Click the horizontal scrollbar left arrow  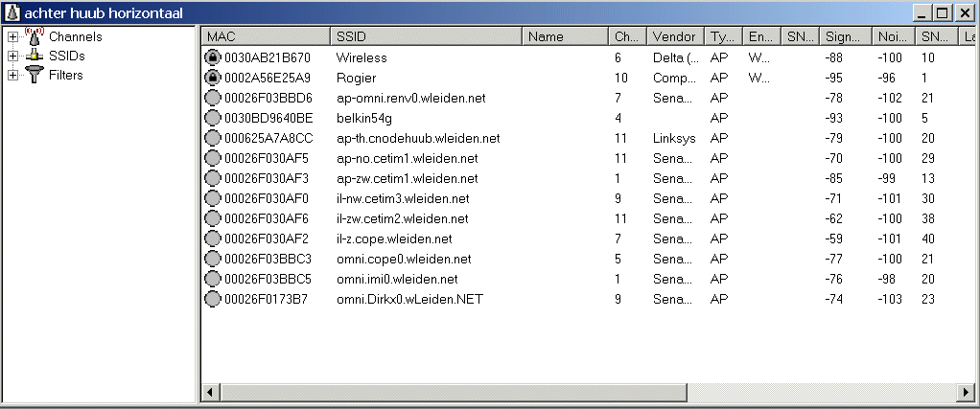point(211,393)
